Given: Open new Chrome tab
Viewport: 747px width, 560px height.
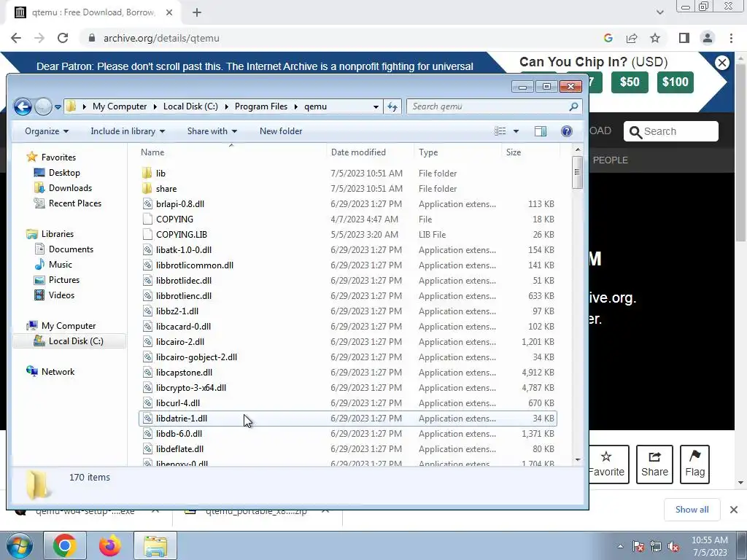Looking at the screenshot, I should pyautogui.click(x=197, y=12).
